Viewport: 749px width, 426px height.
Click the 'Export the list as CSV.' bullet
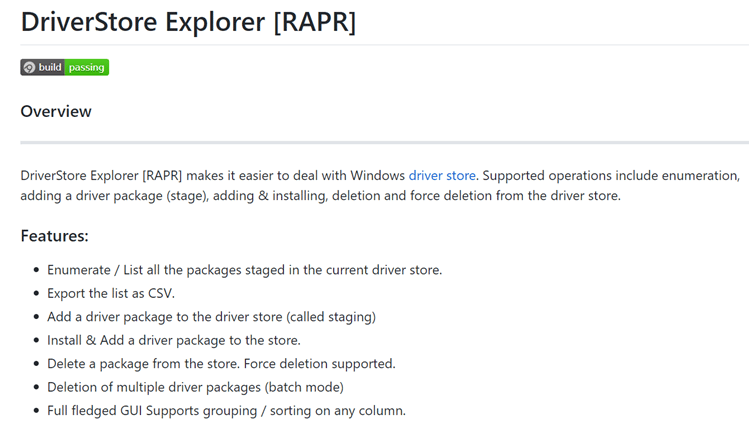tap(111, 293)
